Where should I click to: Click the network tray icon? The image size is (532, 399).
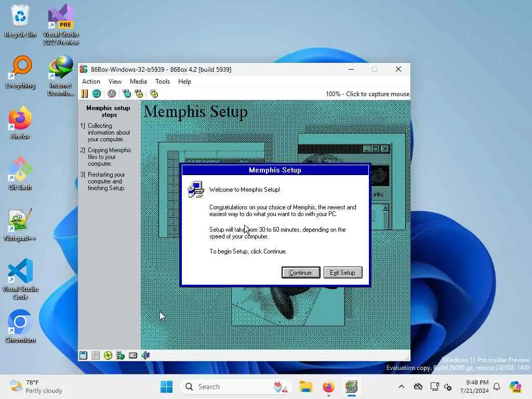click(434, 387)
